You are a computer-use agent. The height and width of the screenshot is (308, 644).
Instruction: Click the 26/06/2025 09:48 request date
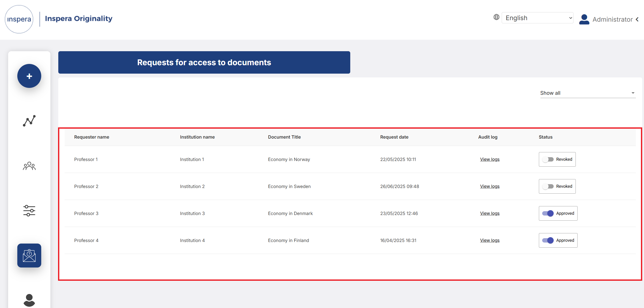click(x=400, y=186)
